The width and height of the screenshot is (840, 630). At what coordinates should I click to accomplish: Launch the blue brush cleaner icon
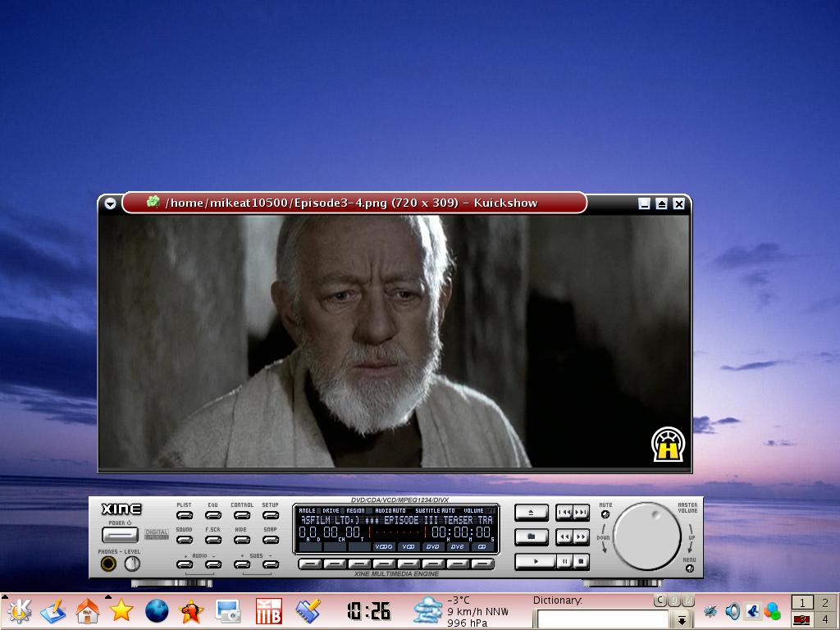click(308, 611)
